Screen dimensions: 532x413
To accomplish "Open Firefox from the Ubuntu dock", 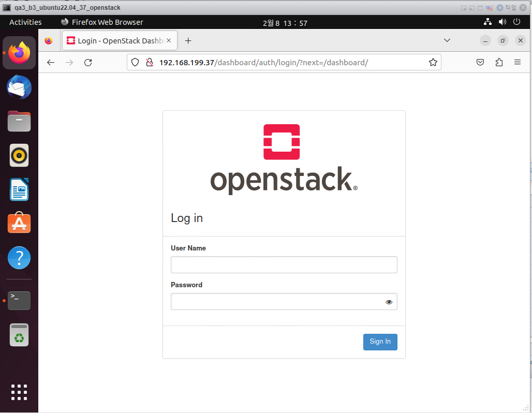I will (x=19, y=53).
